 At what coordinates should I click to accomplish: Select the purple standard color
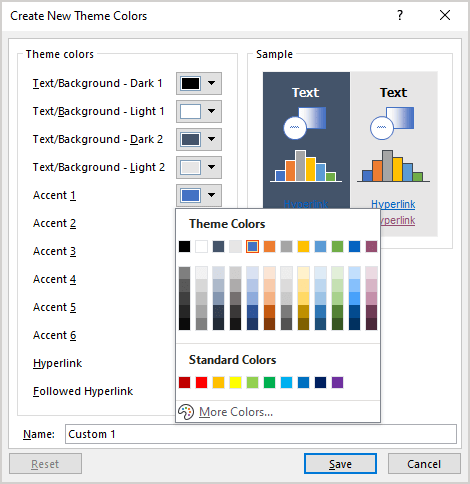click(x=337, y=383)
